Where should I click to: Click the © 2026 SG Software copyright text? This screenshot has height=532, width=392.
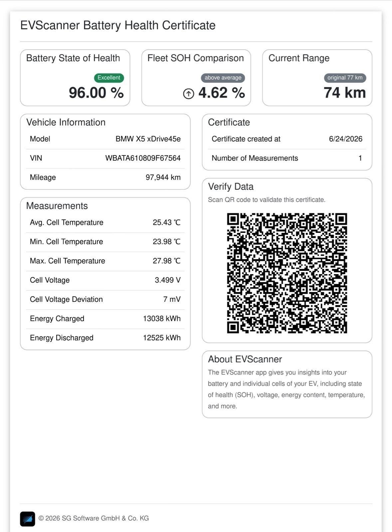[x=94, y=518]
